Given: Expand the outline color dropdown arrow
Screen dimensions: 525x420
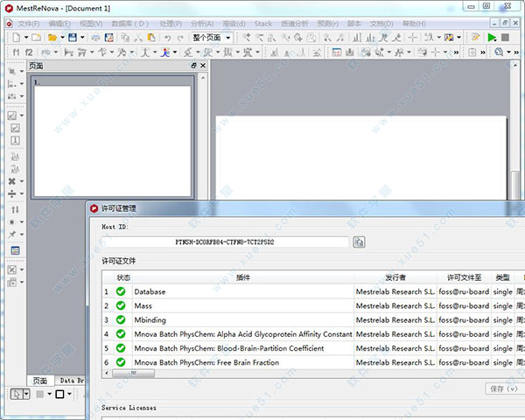Looking at the screenshot, I should [x=69, y=395].
